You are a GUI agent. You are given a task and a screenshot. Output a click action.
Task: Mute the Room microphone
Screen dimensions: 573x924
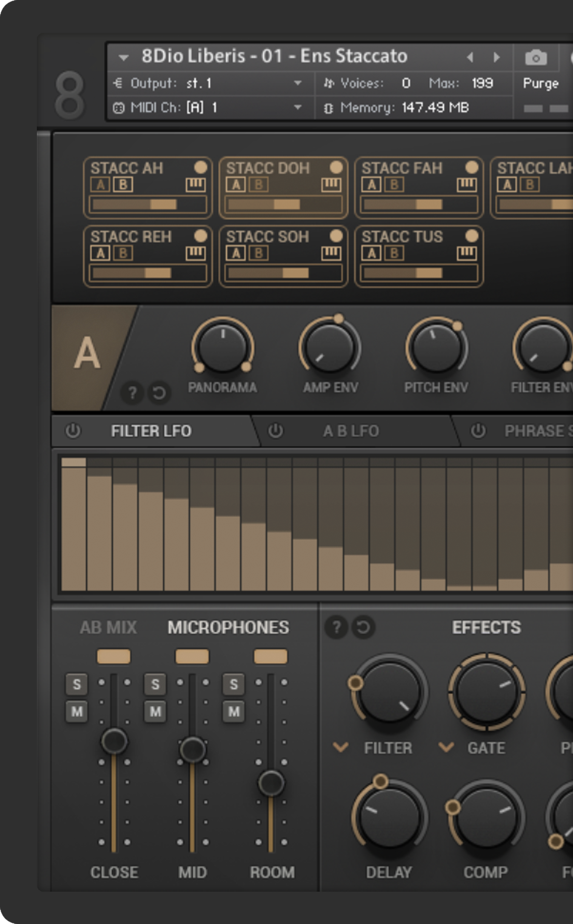coord(234,711)
